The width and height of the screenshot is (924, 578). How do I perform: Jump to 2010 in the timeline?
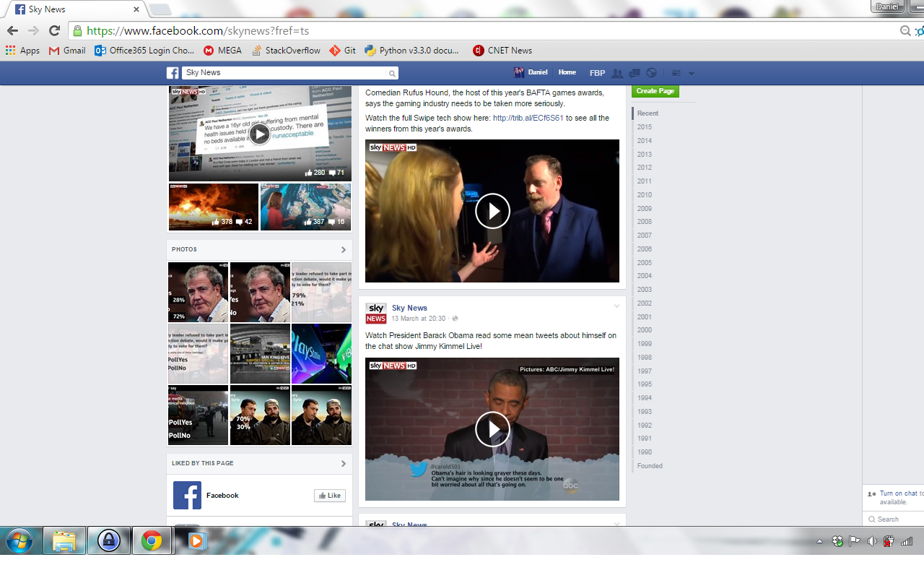644,195
